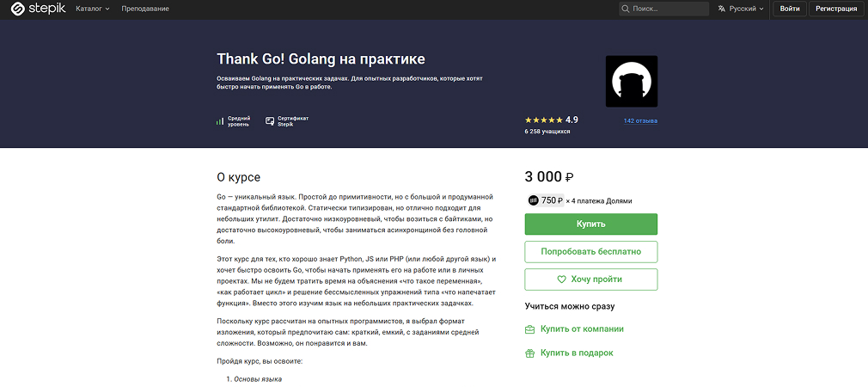Click the Хочу пройти wishlist button
Image resolution: width=868 pixels, height=387 pixels.
(x=591, y=279)
